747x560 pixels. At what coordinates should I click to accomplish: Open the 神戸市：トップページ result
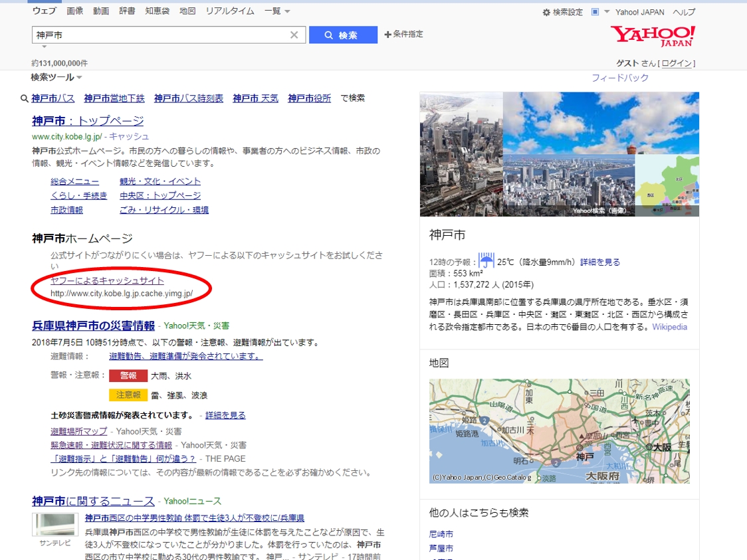[x=88, y=120]
